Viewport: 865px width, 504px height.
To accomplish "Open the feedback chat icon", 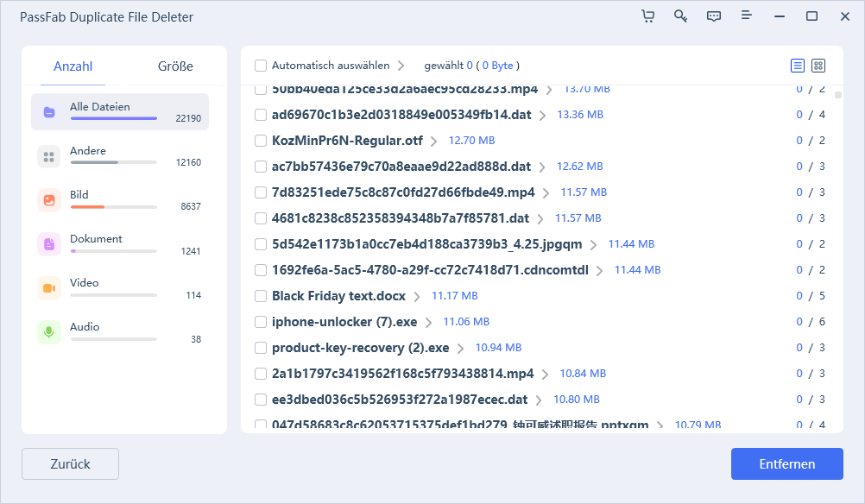I will click(x=714, y=16).
